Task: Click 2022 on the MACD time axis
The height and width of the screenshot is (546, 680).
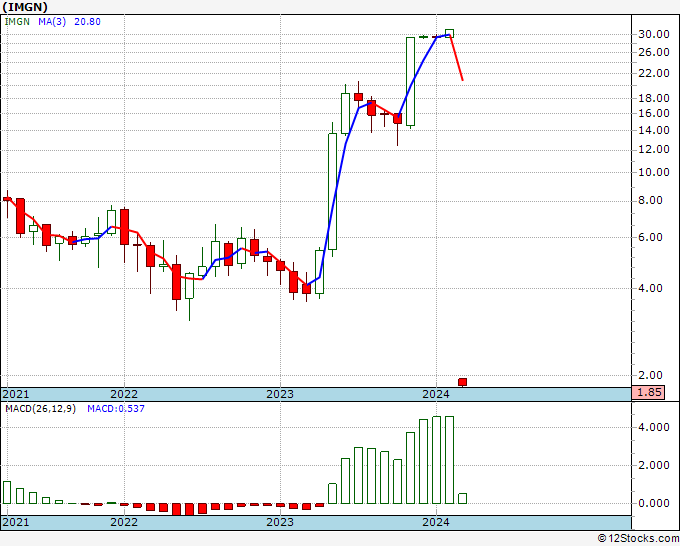Action: (x=124, y=522)
